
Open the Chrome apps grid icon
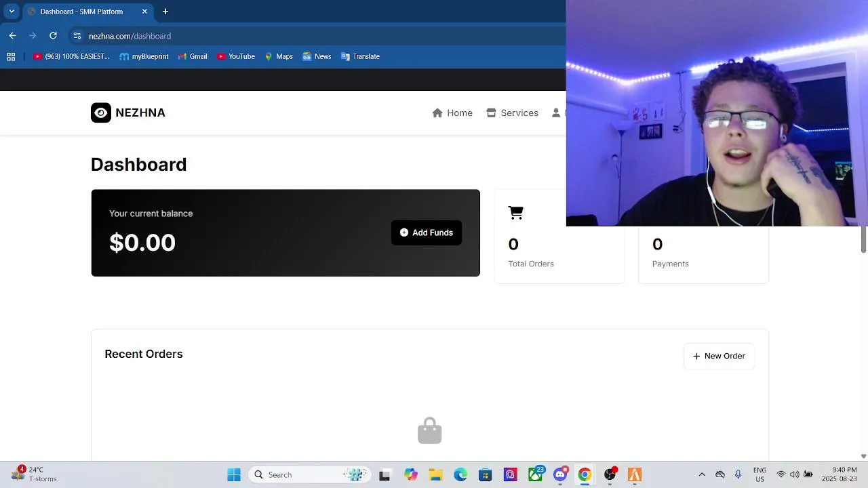[11, 57]
